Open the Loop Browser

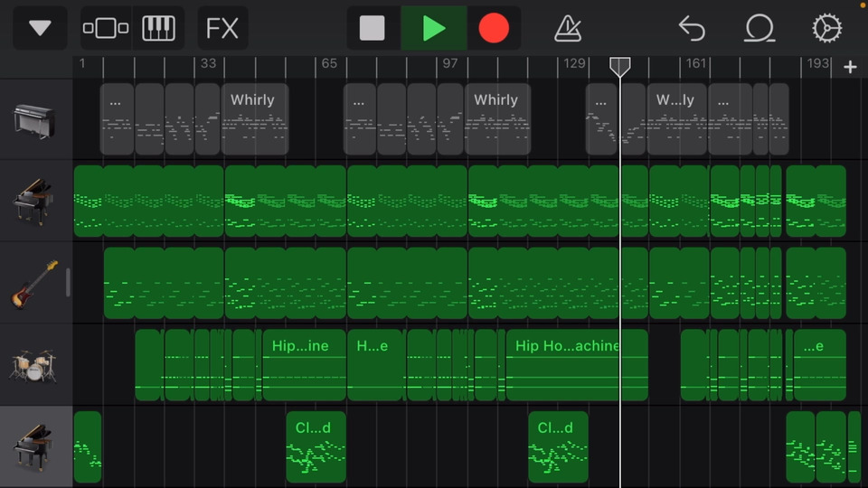click(x=759, y=28)
